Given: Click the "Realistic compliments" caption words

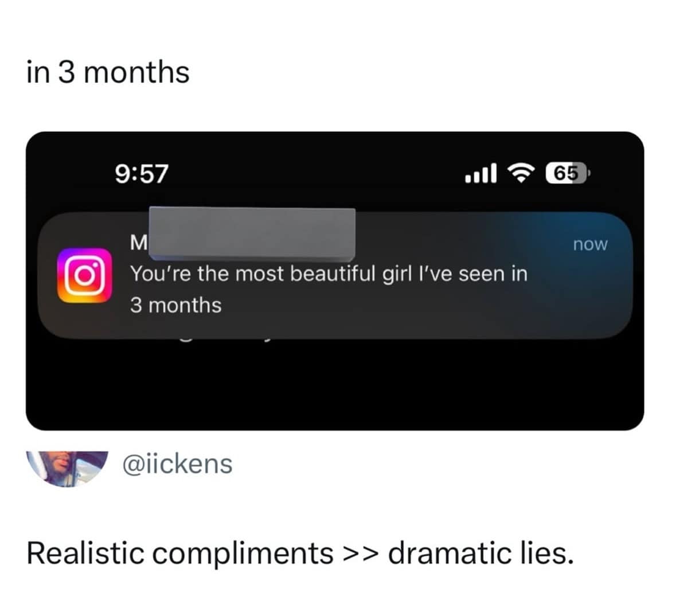Looking at the screenshot, I should [180, 553].
